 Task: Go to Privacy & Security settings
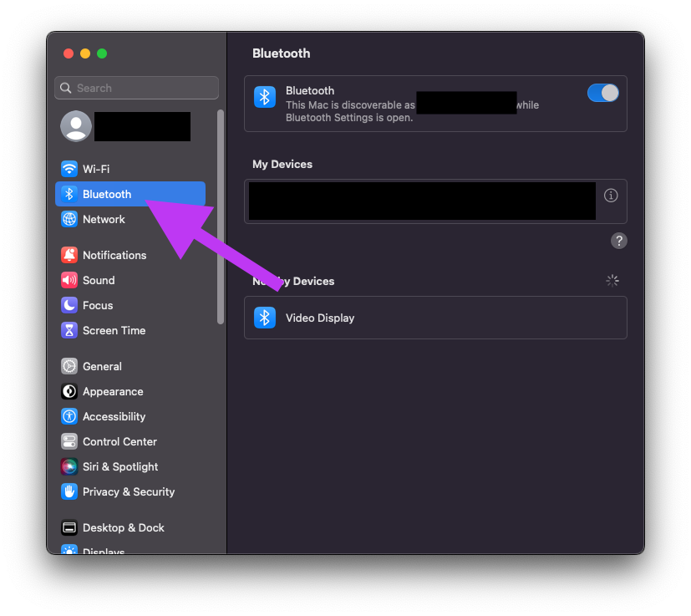130,491
